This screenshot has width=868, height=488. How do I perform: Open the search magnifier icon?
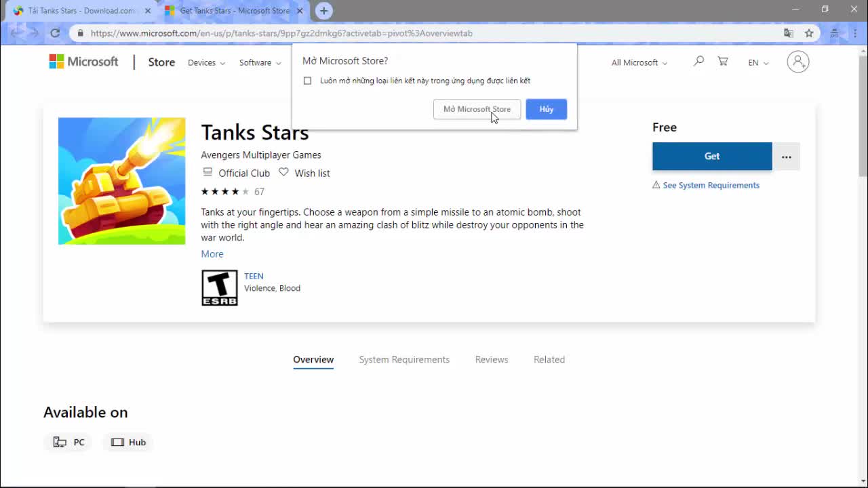click(x=698, y=62)
